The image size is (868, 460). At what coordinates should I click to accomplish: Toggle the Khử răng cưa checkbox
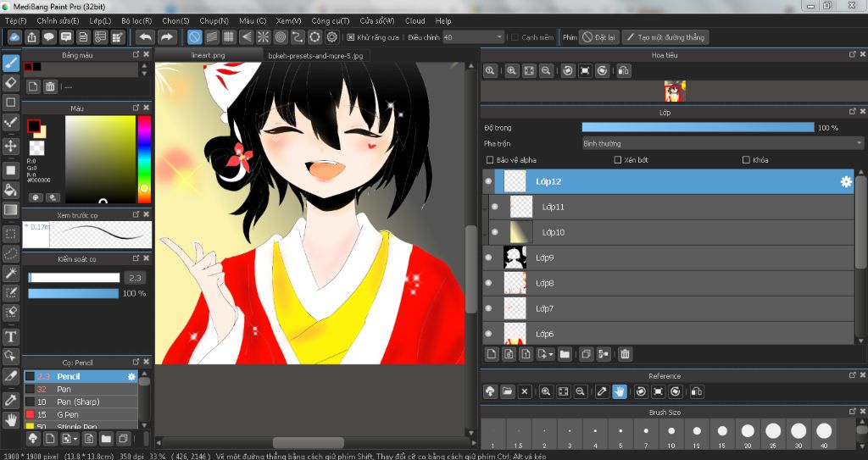click(350, 37)
